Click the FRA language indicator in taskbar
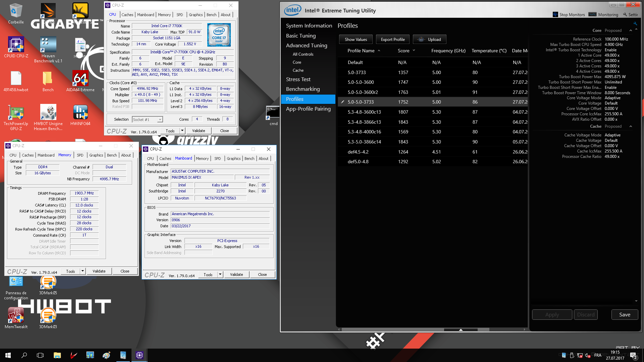 pos(598,355)
